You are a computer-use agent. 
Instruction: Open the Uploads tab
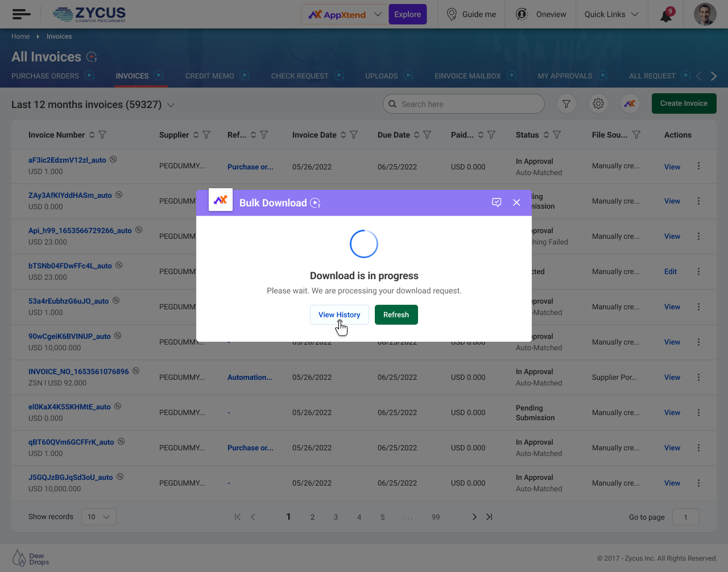point(381,76)
